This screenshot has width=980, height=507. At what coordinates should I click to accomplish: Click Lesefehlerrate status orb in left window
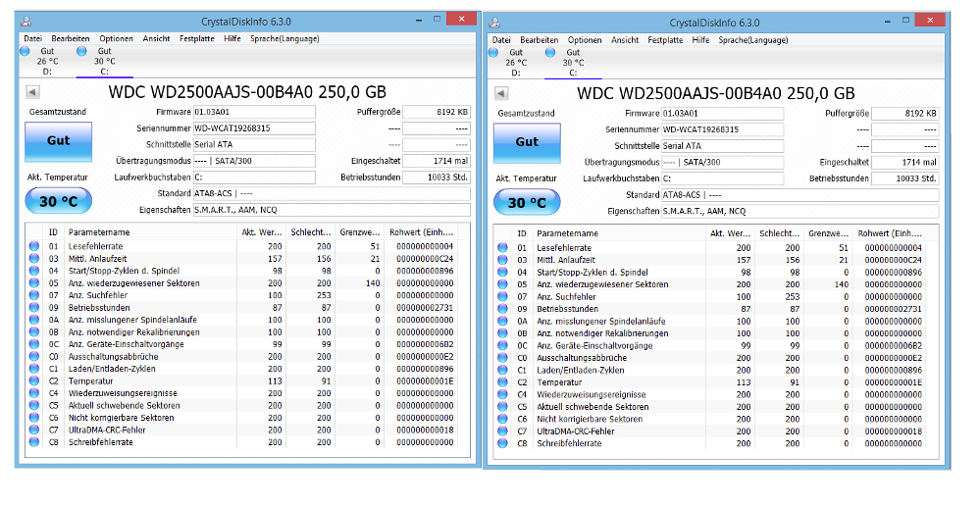33,246
